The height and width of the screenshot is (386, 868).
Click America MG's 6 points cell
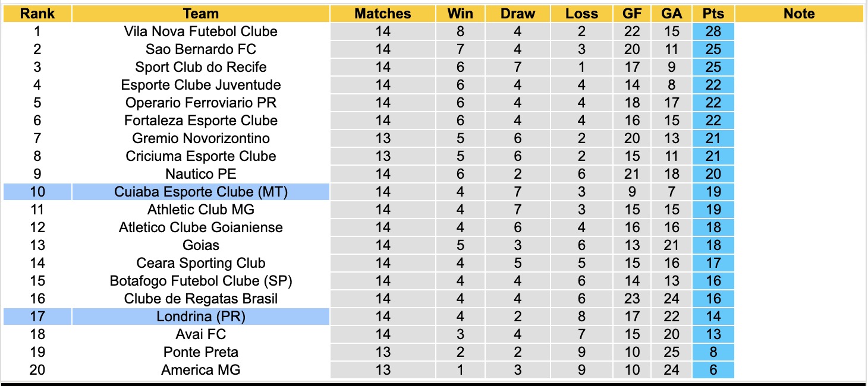click(713, 370)
